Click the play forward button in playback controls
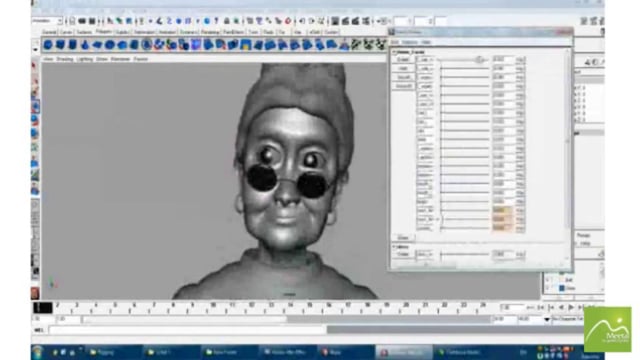This screenshot has width=640, height=360. tap(571, 307)
